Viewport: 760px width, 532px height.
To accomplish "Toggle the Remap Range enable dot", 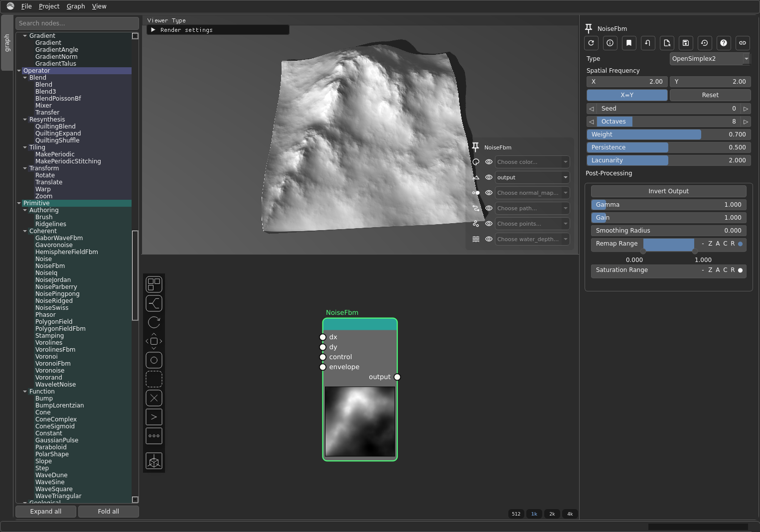I will point(740,244).
